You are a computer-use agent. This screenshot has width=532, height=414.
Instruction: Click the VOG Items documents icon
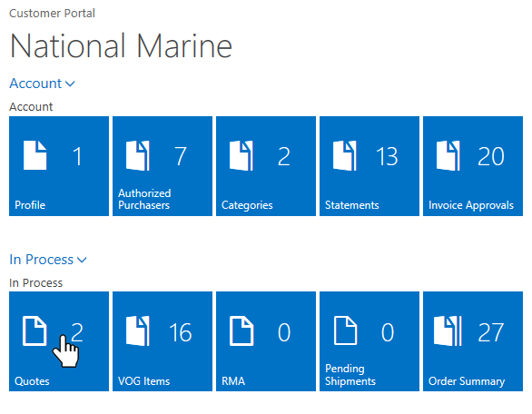coord(138,330)
